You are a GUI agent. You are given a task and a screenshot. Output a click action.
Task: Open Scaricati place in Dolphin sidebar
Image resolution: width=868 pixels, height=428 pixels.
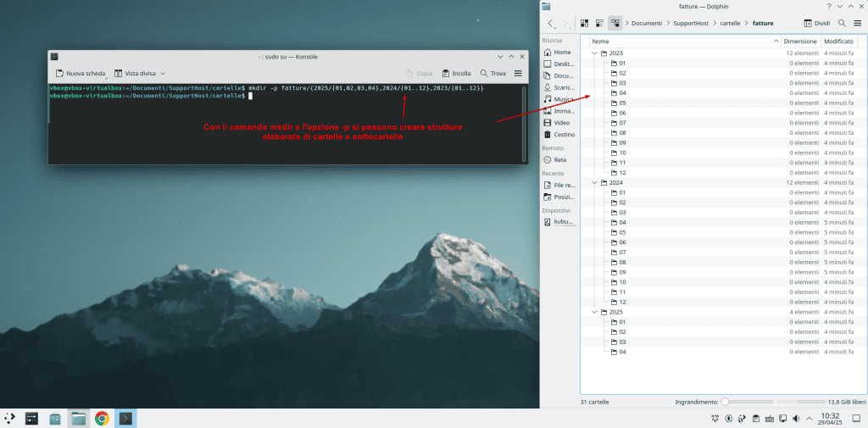559,87
